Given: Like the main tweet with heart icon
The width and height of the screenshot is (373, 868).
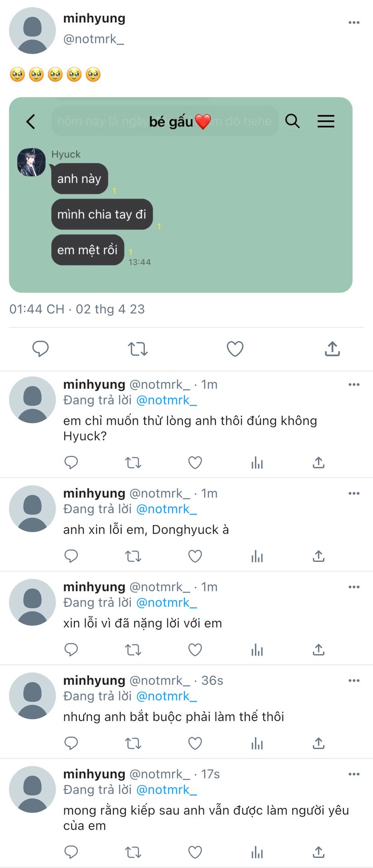Looking at the screenshot, I should (235, 349).
